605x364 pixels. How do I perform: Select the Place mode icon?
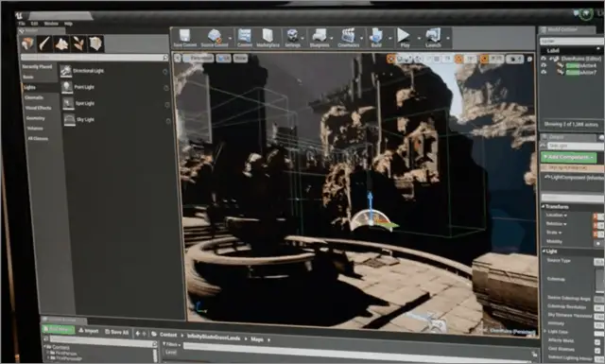[27, 43]
